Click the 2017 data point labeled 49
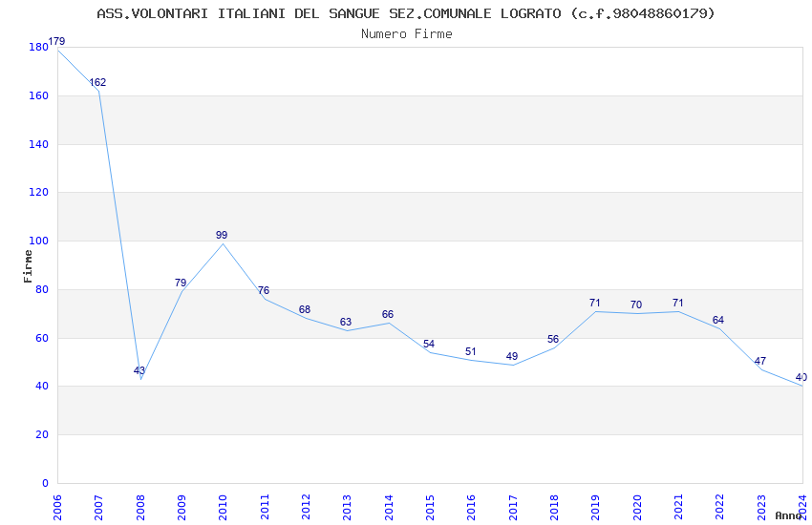The height and width of the screenshot is (525, 812). click(513, 365)
